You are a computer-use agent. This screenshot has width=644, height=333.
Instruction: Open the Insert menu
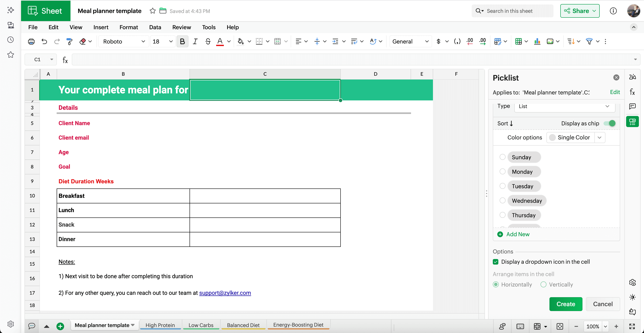click(101, 27)
